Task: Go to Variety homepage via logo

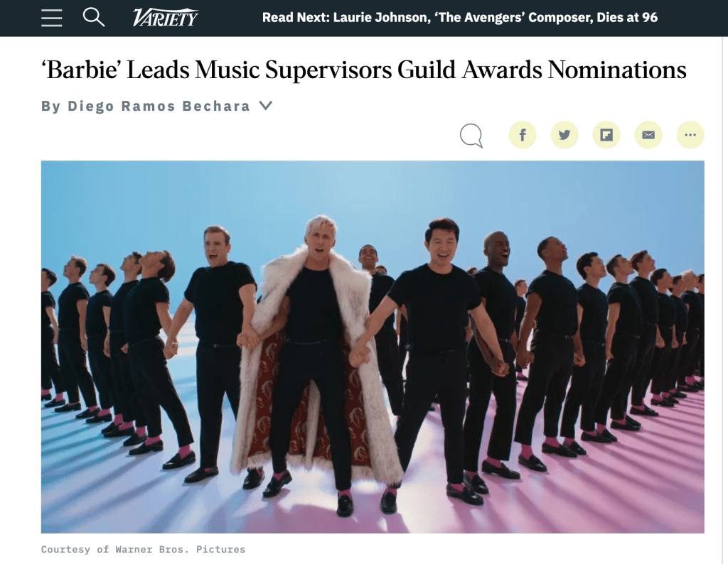Action: (165, 18)
